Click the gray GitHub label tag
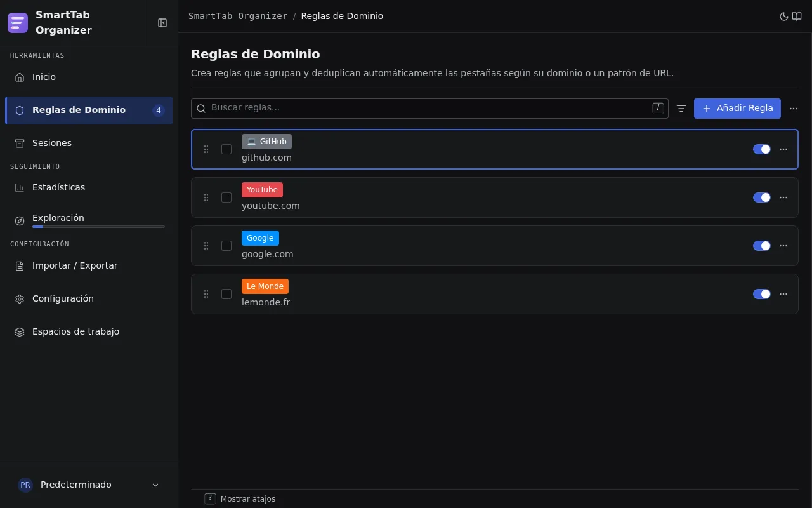 point(266,142)
